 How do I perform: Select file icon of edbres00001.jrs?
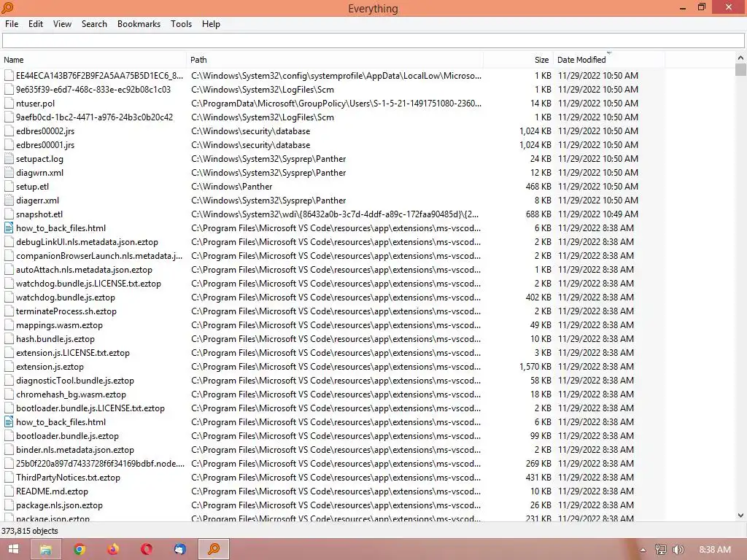click(9, 145)
